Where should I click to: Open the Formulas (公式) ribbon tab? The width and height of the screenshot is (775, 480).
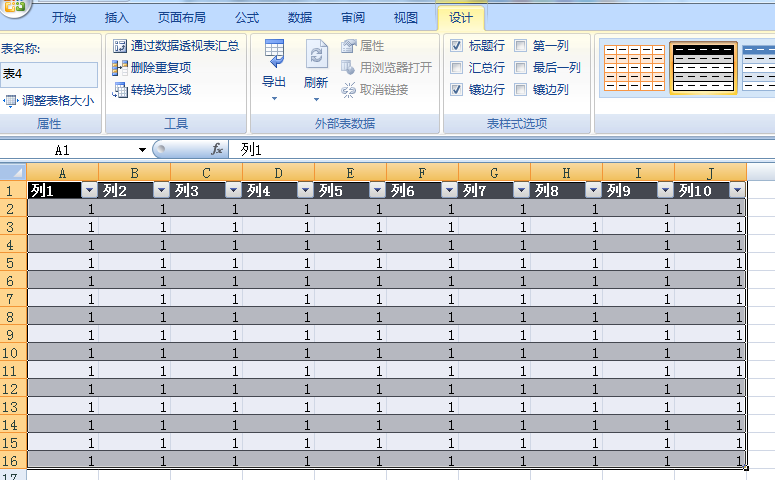coord(247,18)
